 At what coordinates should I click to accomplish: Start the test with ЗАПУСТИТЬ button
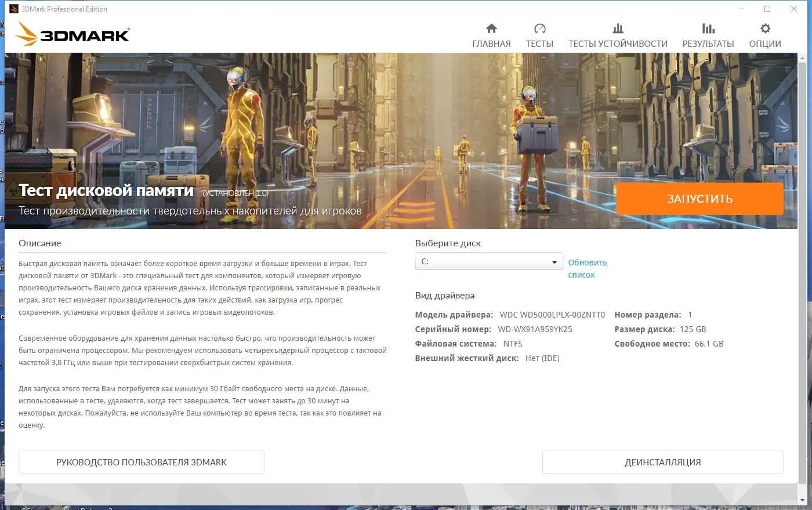tap(699, 199)
